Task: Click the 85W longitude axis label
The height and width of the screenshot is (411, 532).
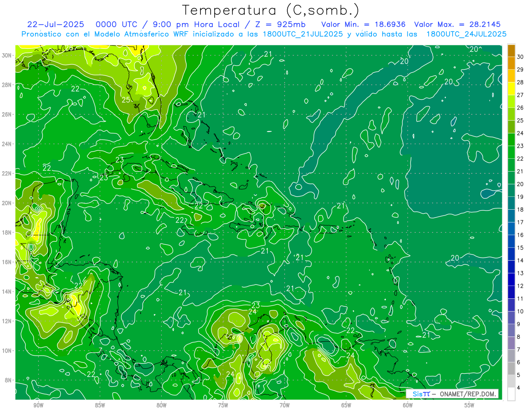Action: [100, 405]
